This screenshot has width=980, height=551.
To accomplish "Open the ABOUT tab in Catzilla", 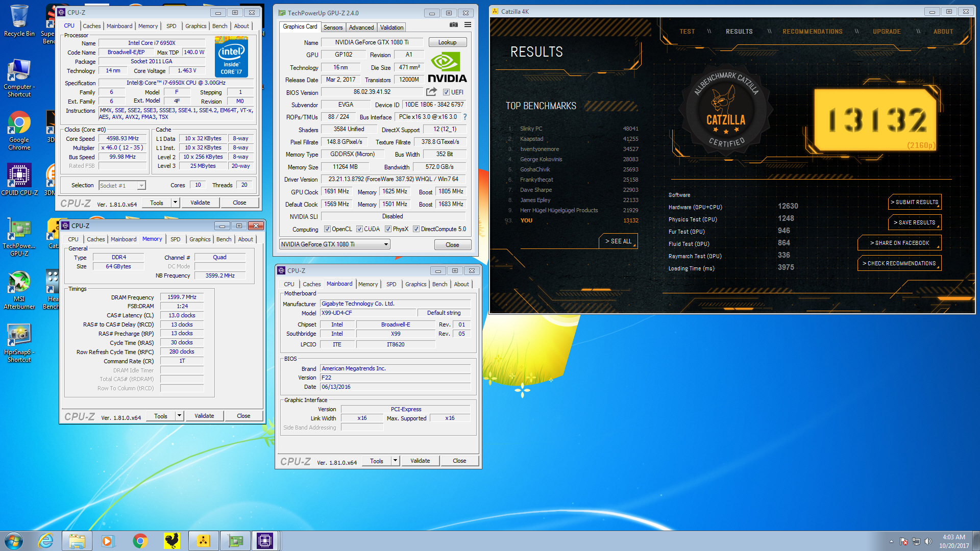I will tap(943, 32).
